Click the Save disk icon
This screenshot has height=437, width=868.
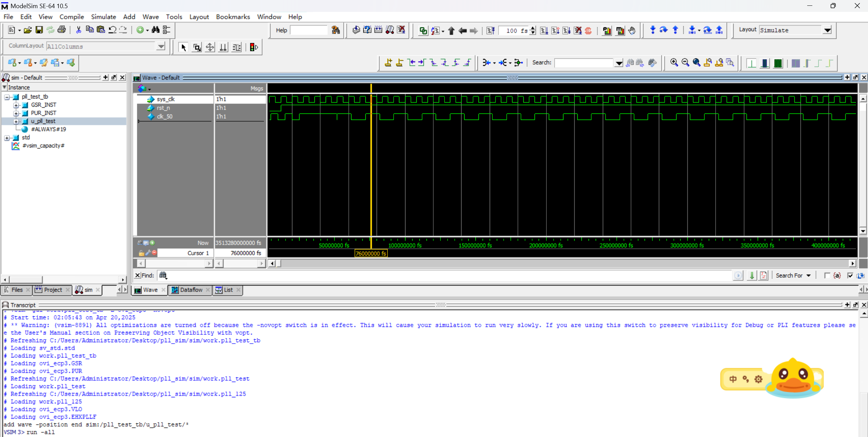(39, 30)
